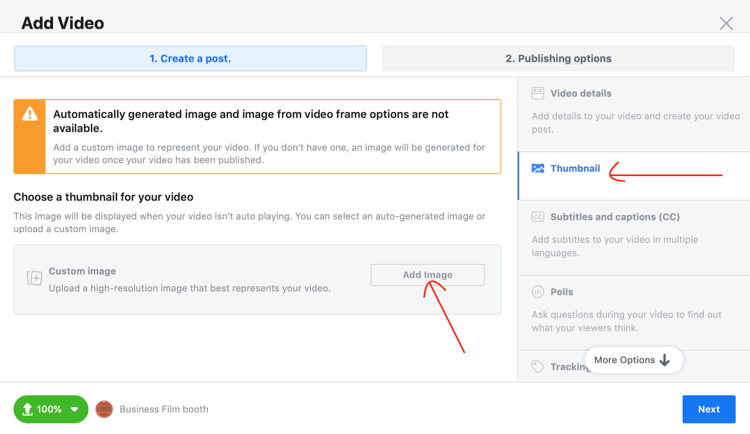Click the Add Image button
Viewport: 750px width, 434px height.
click(428, 275)
